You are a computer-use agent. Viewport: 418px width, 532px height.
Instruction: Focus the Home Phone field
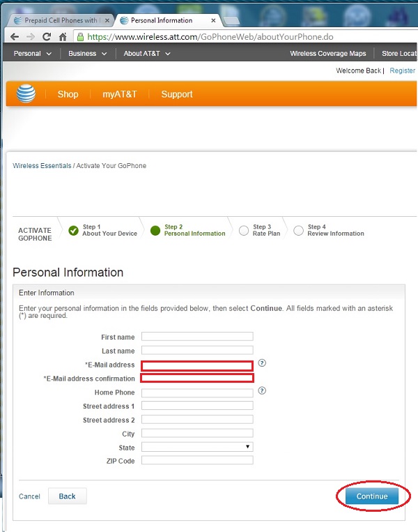click(x=197, y=393)
